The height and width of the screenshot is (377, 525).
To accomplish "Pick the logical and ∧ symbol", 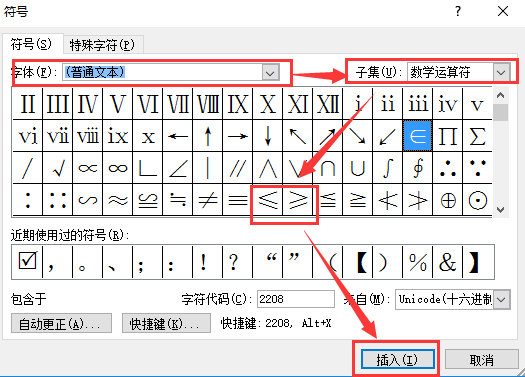I will pos(268,168).
